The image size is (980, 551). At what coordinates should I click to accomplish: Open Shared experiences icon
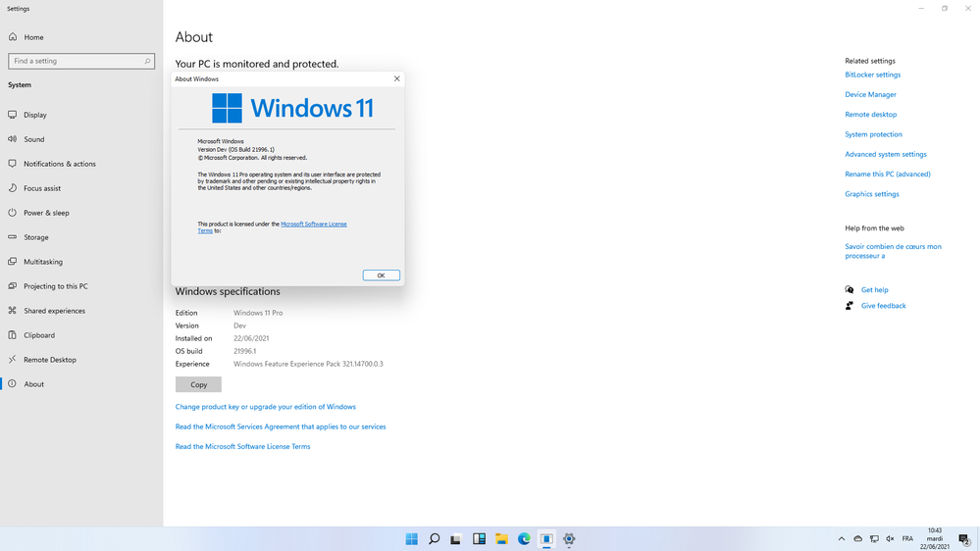coord(13,310)
